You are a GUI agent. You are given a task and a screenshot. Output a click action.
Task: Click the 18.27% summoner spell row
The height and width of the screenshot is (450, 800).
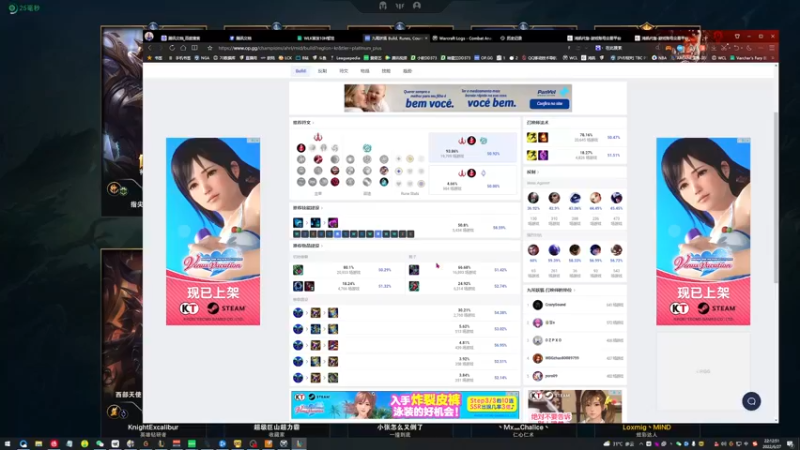pyautogui.click(x=574, y=155)
